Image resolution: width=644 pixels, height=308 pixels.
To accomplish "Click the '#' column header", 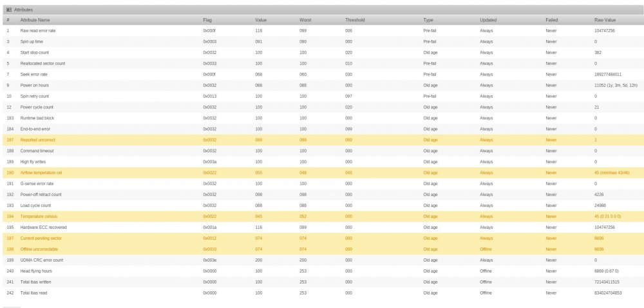I will pyautogui.click(x=8, y=20).
